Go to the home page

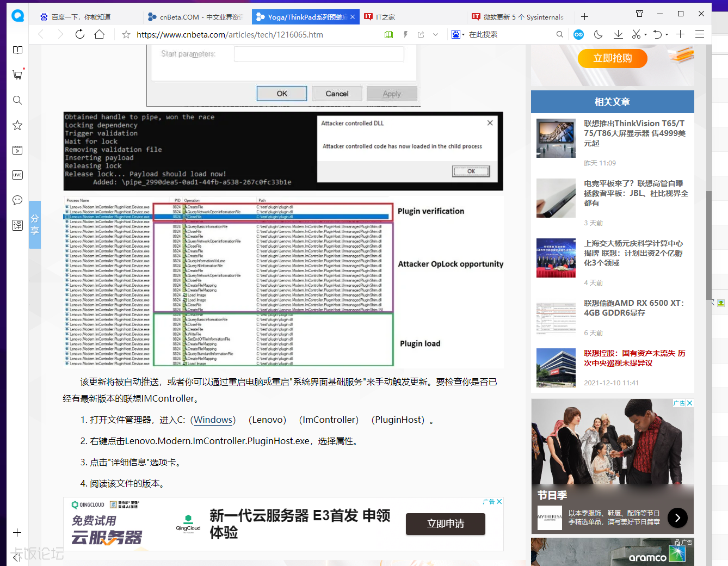(x=99, y=34)
